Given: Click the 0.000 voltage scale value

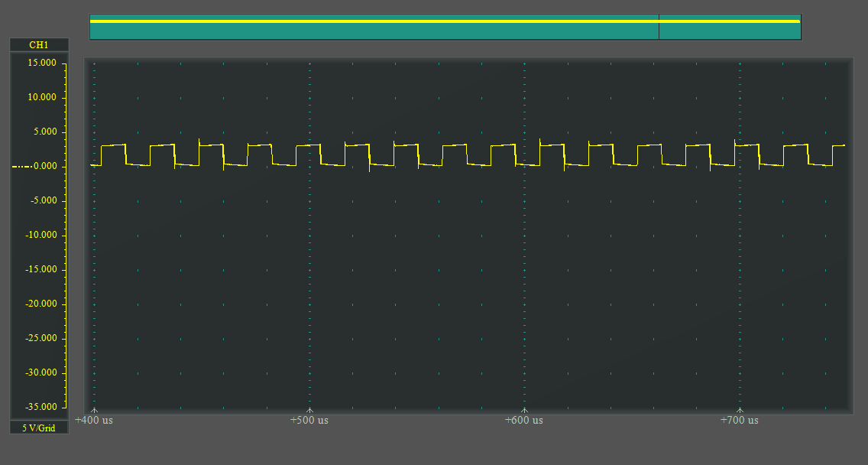Looking at the screenshot, I should [45, 166].
